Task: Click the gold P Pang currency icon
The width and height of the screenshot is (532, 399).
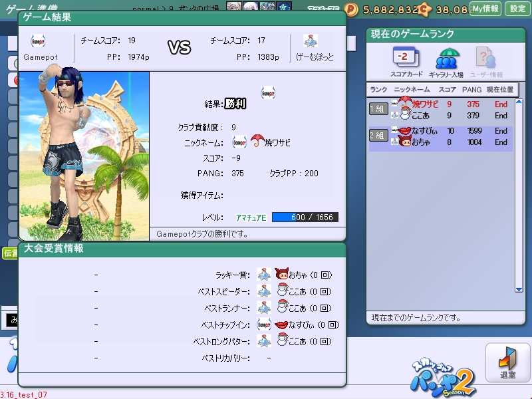Action: click(x=351, y=9)
